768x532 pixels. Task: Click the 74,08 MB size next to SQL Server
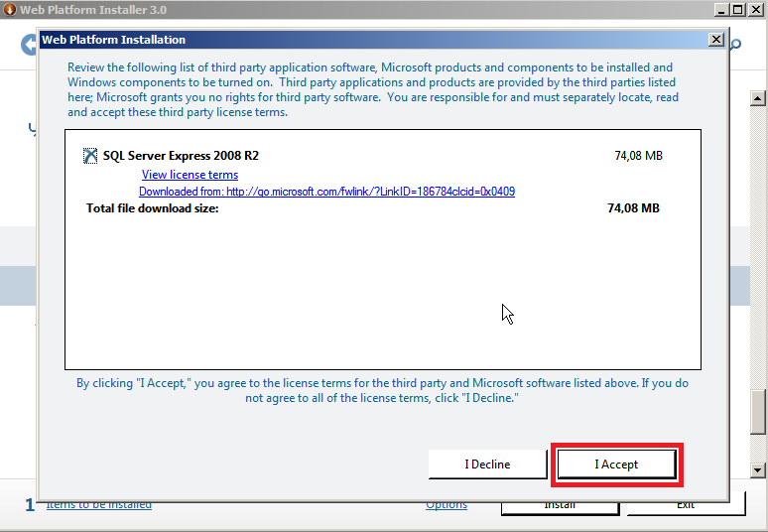(638, 155)
